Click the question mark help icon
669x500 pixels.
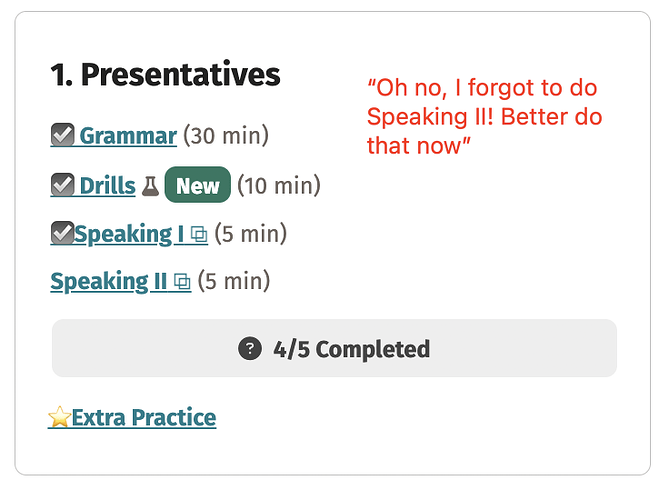[x=249, y=349]
